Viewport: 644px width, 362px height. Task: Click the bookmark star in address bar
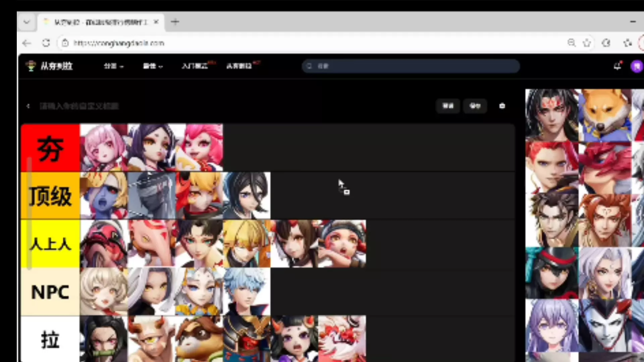587,43
